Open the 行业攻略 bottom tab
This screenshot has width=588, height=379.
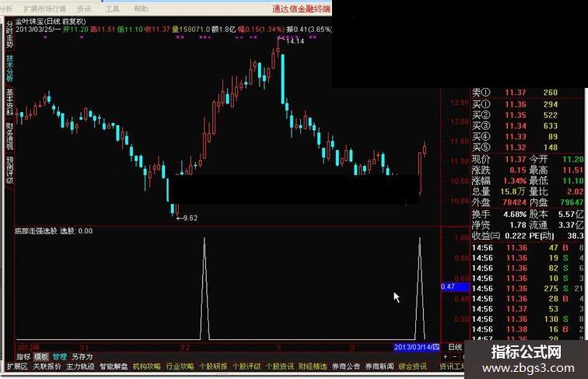tap(180, 366)
